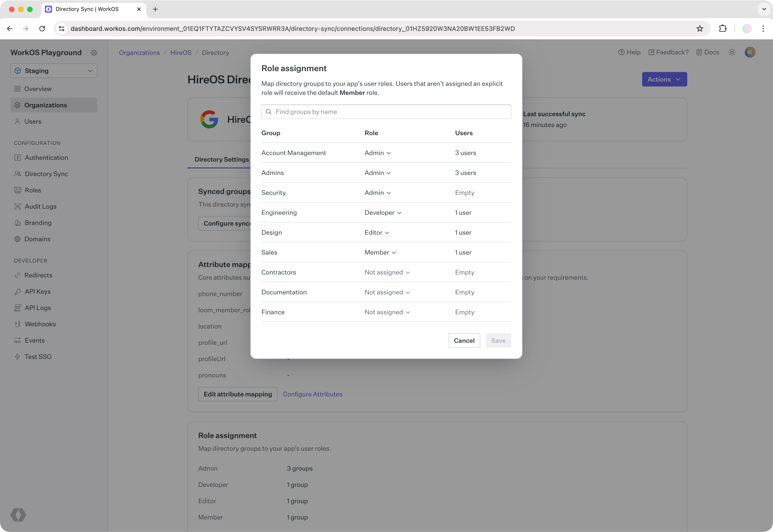Open the Staging environment dropdown

[x=54, y=71]
